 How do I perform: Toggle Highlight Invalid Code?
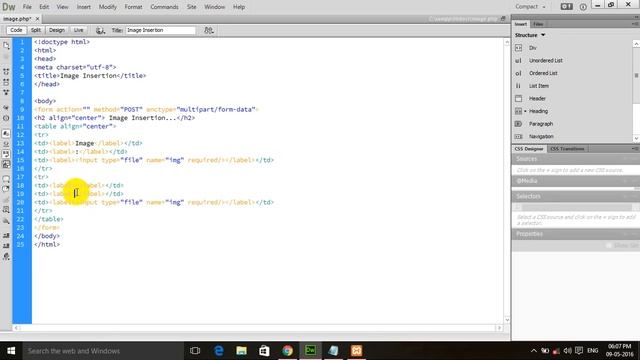(6, 144)
